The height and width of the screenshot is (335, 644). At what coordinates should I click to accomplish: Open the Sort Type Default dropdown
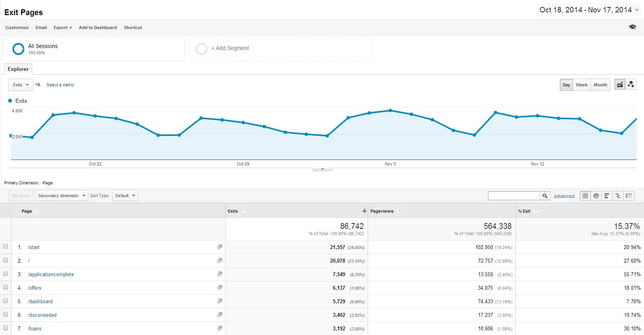tap(125, 196)
